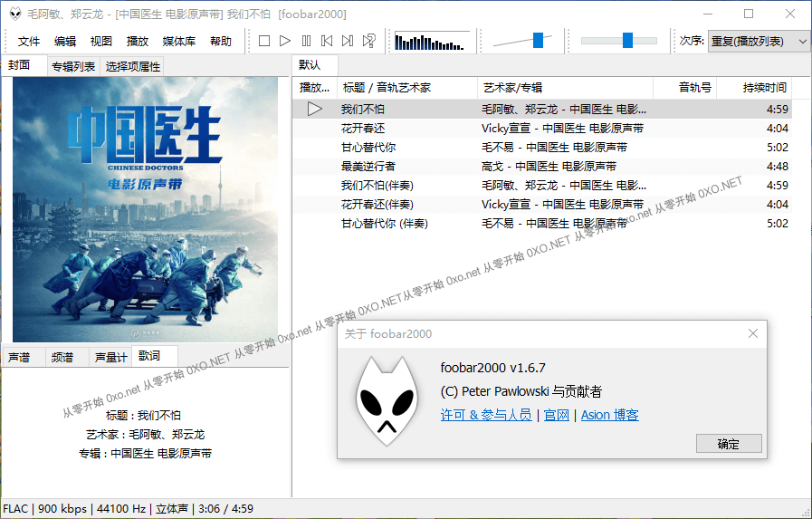Click the FLAC codec status bar entry

[15, 509]
